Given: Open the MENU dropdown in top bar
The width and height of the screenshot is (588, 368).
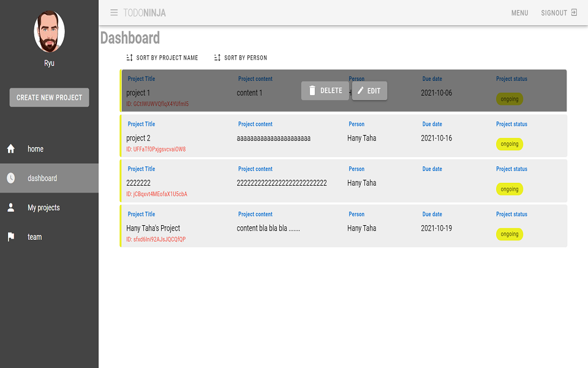Looking at the screenshot, I should point(519,13).
